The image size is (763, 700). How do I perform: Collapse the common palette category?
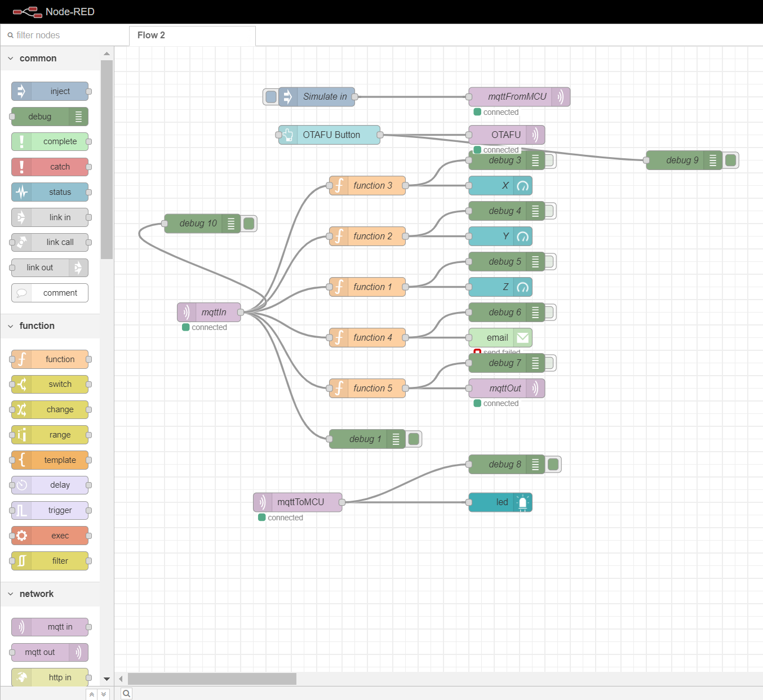tap(50, 59)
